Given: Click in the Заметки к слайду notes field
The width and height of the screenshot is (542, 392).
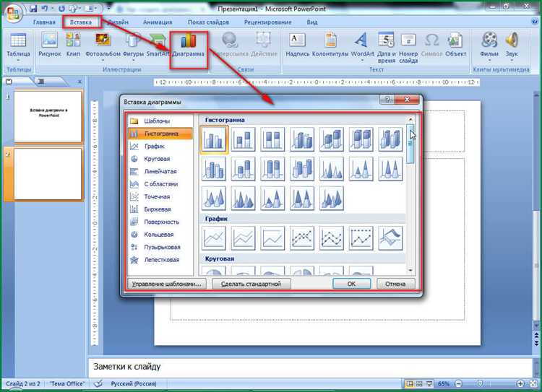Looking at the screenshot, I should pos(310,367).
